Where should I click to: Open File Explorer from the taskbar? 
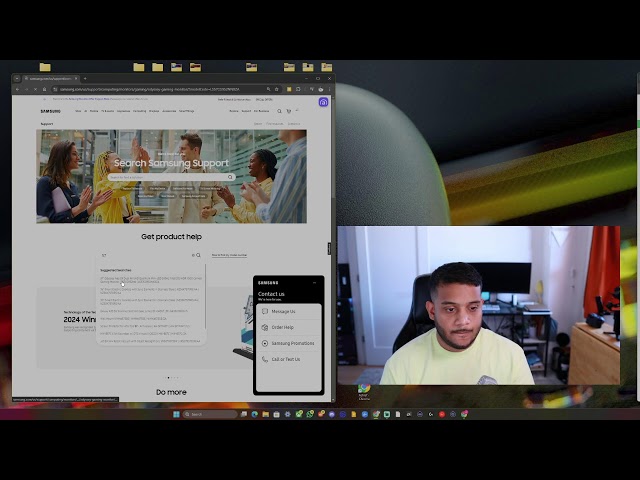click(x=266, y=414)
